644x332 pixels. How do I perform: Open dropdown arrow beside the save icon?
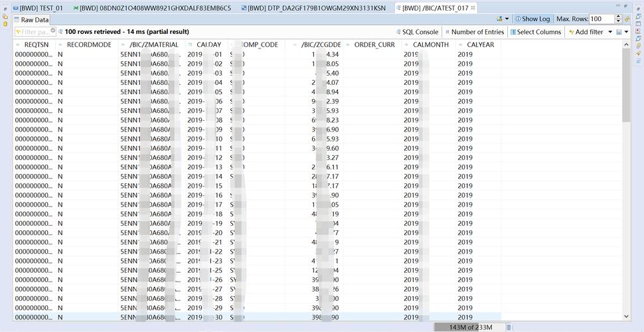click(x=626, y=32)
